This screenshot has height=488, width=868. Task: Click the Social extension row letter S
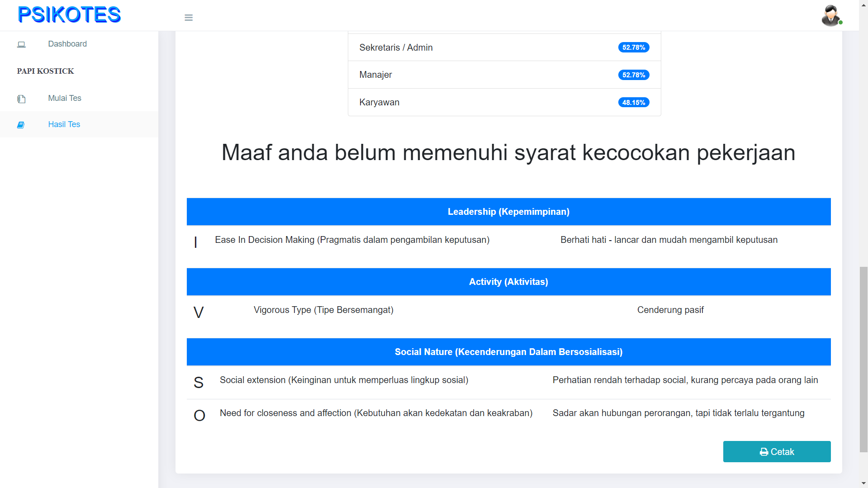pos(199,383)
